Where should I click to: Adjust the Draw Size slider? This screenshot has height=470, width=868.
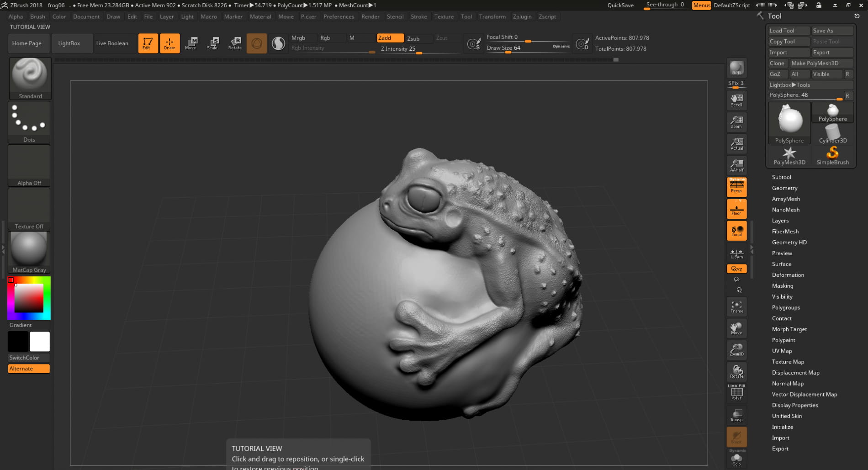(x=528, y=48)
